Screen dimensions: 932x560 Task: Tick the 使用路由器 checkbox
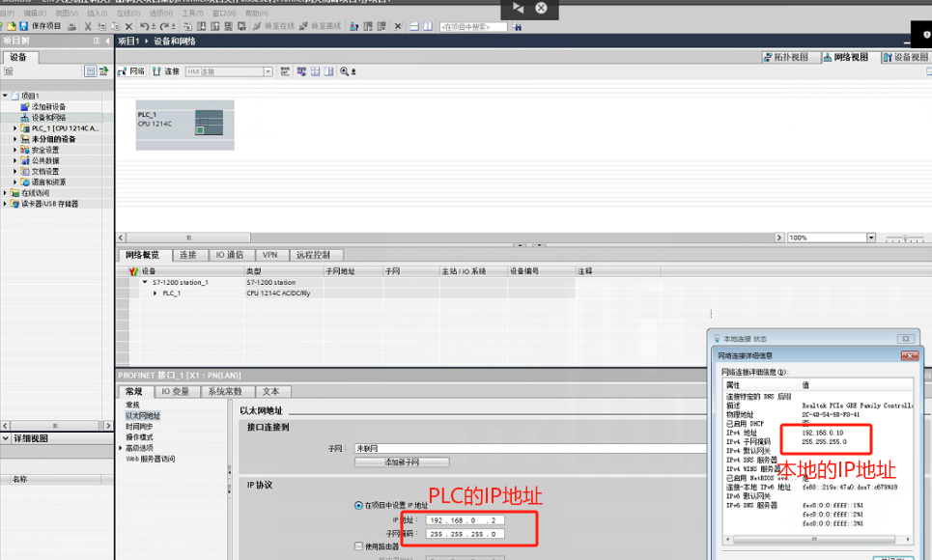pos(358,546)
